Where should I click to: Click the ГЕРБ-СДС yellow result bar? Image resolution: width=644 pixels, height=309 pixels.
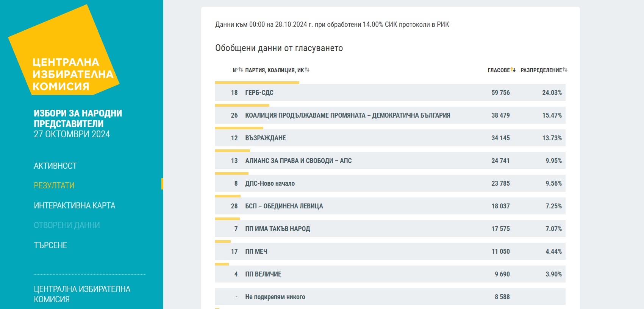(257, 82)
